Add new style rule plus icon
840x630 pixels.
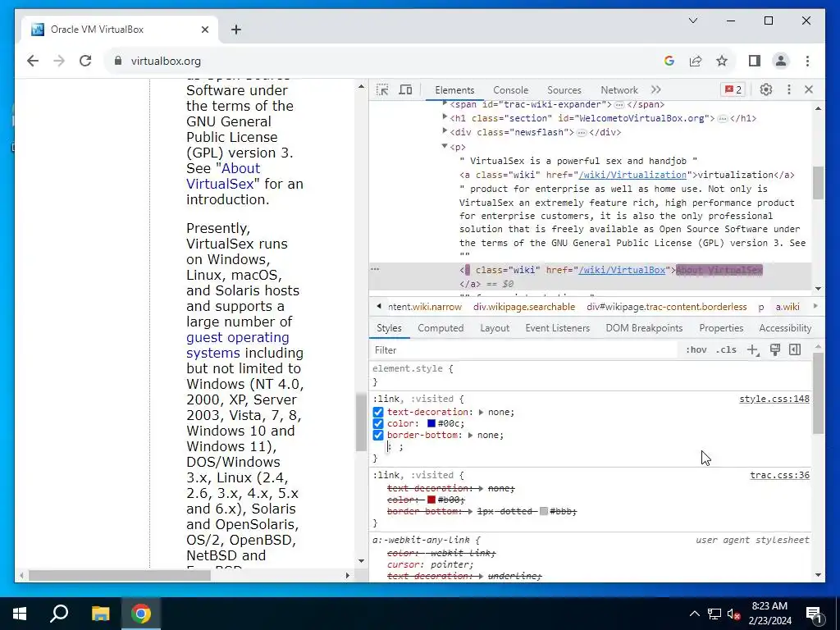[753, 349]
